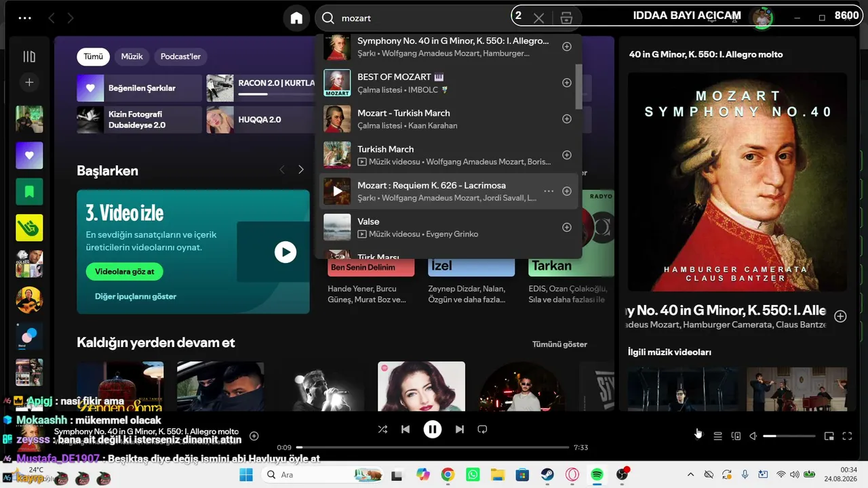Viewport: 868px width, 488px height.
Task: Adjust the volume slider
Action: [x=789, y=436]
